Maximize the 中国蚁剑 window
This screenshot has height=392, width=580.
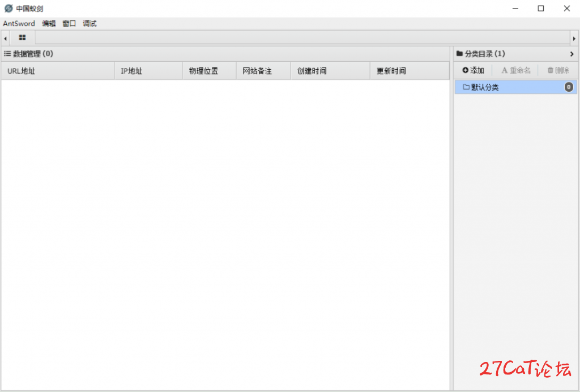pyautogui.click(x=541, y=8)
